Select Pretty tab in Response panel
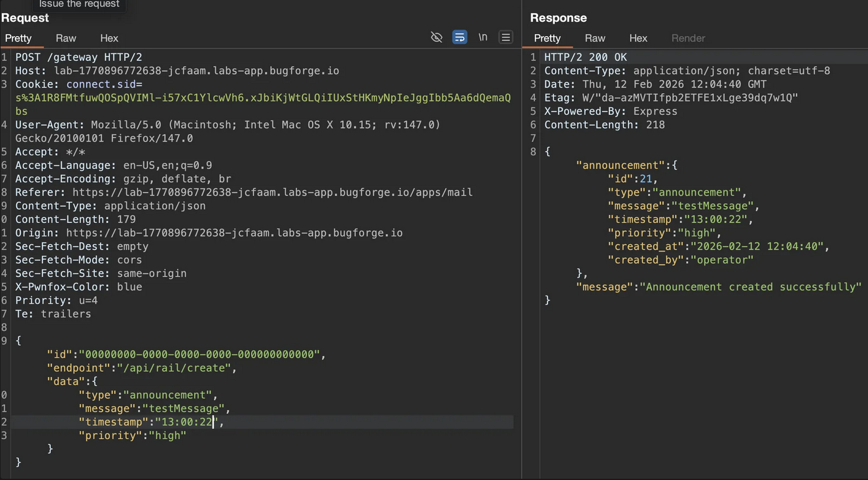 point(547,38)
